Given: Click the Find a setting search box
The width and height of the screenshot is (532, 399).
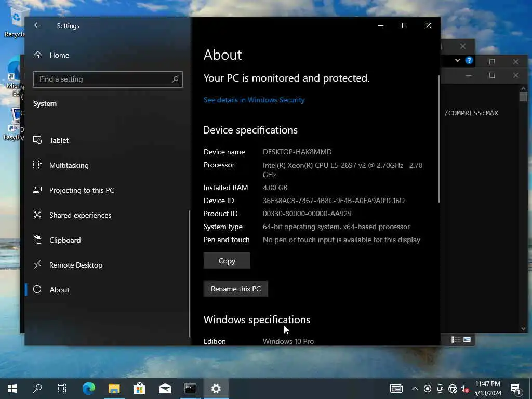Looking at the screenshot, I should [x=108, y=79].
